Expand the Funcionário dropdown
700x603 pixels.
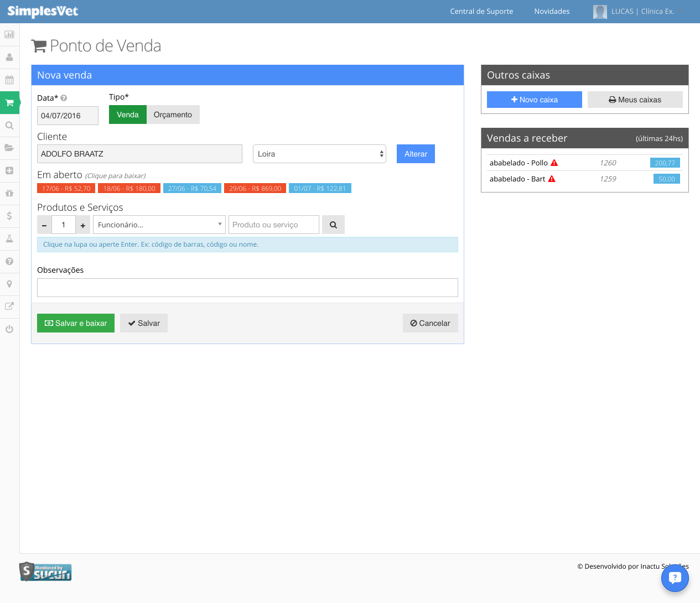(159, 225)
